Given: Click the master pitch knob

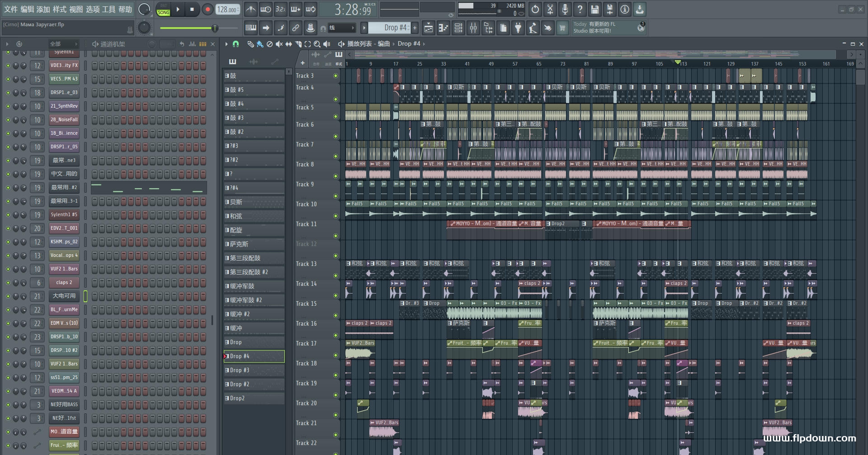Looking at the screenshot, I should (x=144, y=28).
